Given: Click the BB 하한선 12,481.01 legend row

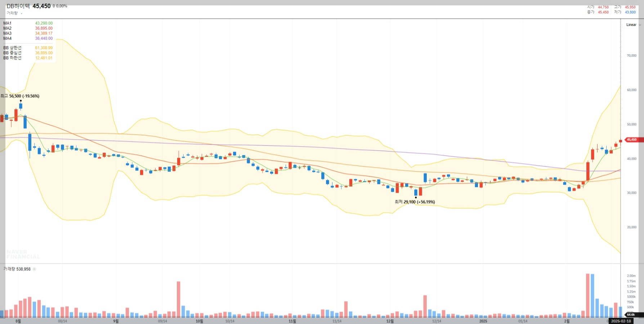Looking at the screenshot, I should [x=28, y=58].
